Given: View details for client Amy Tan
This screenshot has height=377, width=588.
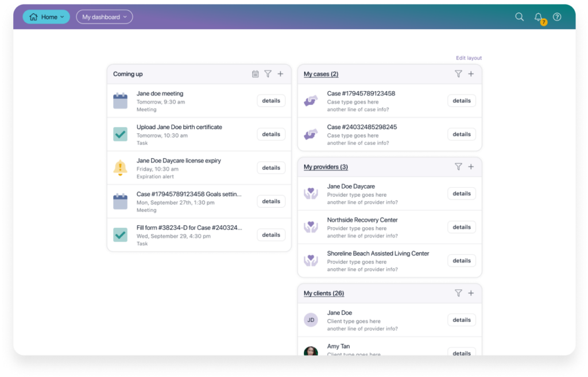Looking at the screenshot, I should click(462, 353).
